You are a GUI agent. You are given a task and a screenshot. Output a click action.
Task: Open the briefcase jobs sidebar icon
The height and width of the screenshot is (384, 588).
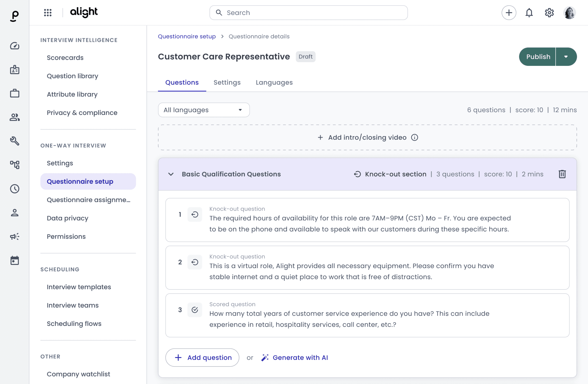(15, 94)
